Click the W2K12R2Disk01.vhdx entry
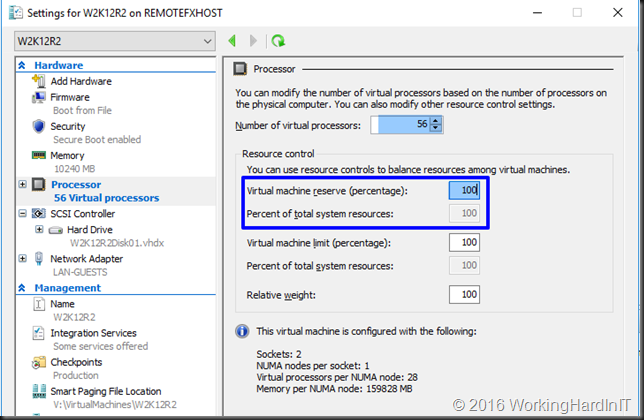 (117, 243)
